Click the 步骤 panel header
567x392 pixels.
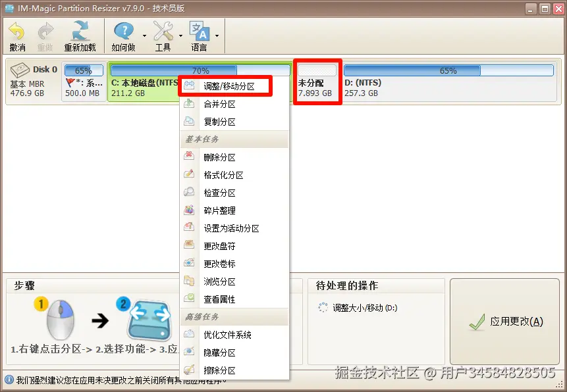pyautogui.click(x=24, y=285)
